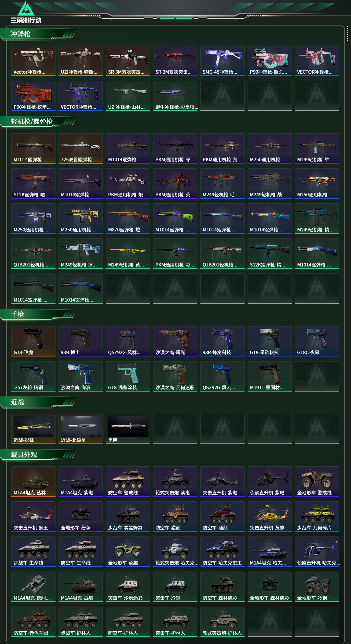Select the 近战-北极星 dagger skin
Viewport: 351px width, 644px height.
click(x=80, y=429)
